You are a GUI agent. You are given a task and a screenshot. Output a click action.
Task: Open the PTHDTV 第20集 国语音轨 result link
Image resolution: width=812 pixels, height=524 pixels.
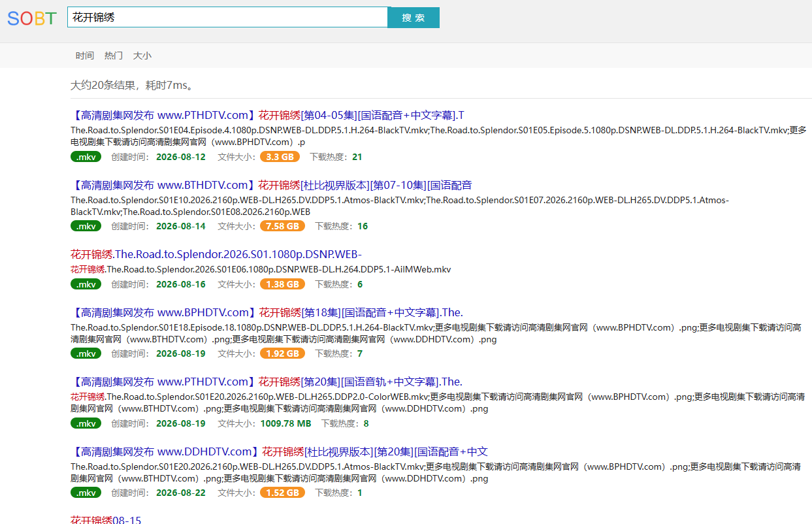click(266, 382)
